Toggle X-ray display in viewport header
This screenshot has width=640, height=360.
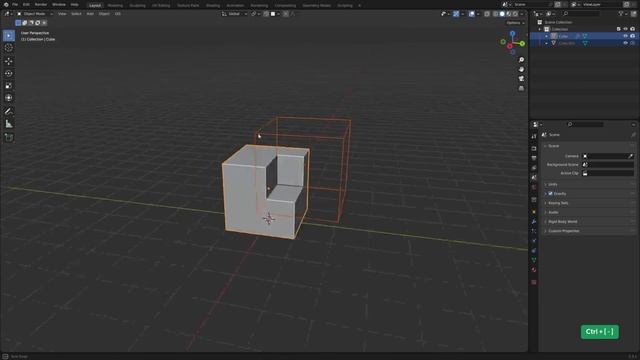[x=487, y=14]
